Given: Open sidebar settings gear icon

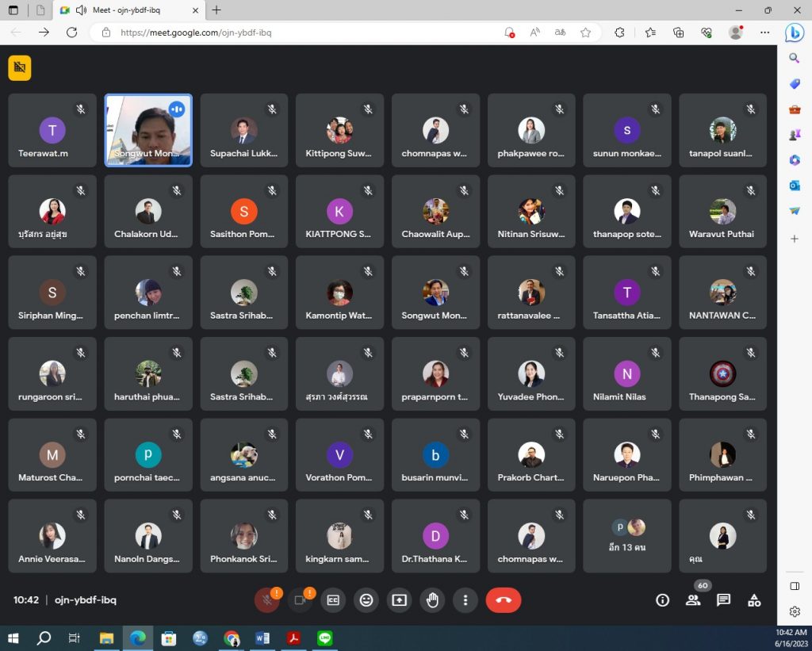Looking at the screenshot, I should (x=795, y=611).
